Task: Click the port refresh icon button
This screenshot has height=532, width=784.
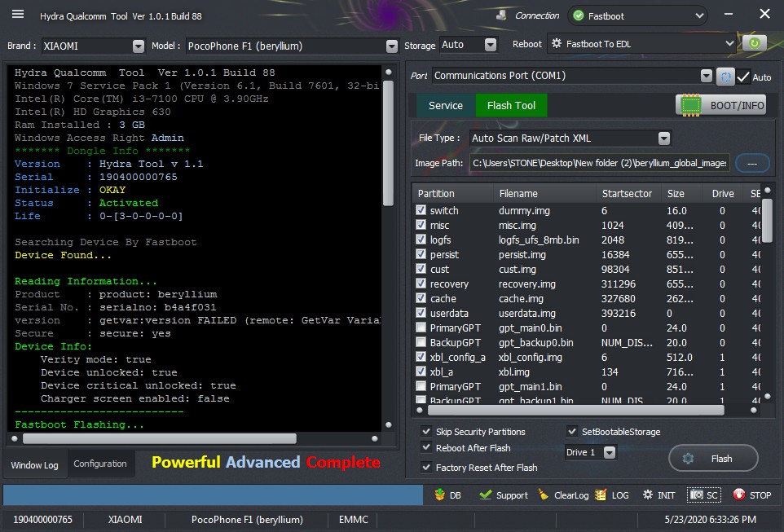Action: 725,77
